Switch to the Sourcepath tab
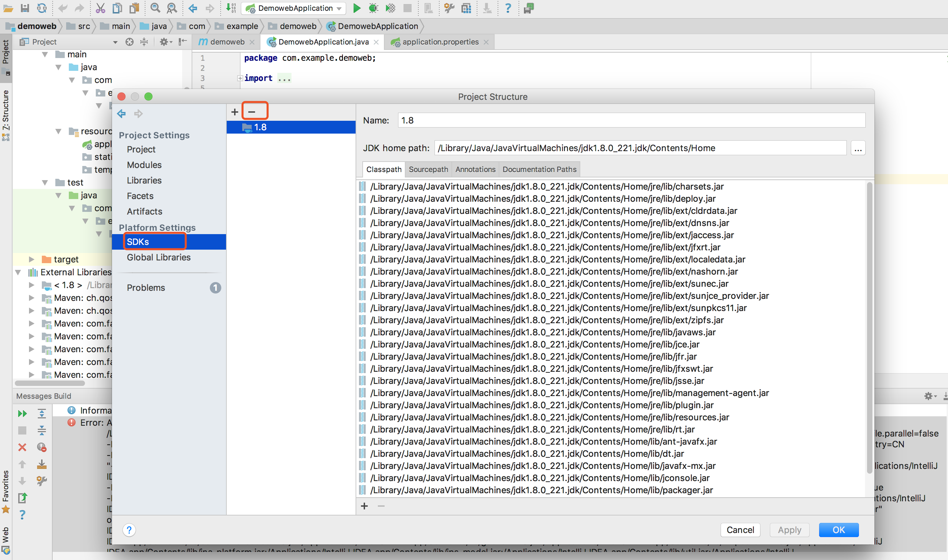Image resolution: width=948 pixels, height=560 pixels. click(428, 169)
